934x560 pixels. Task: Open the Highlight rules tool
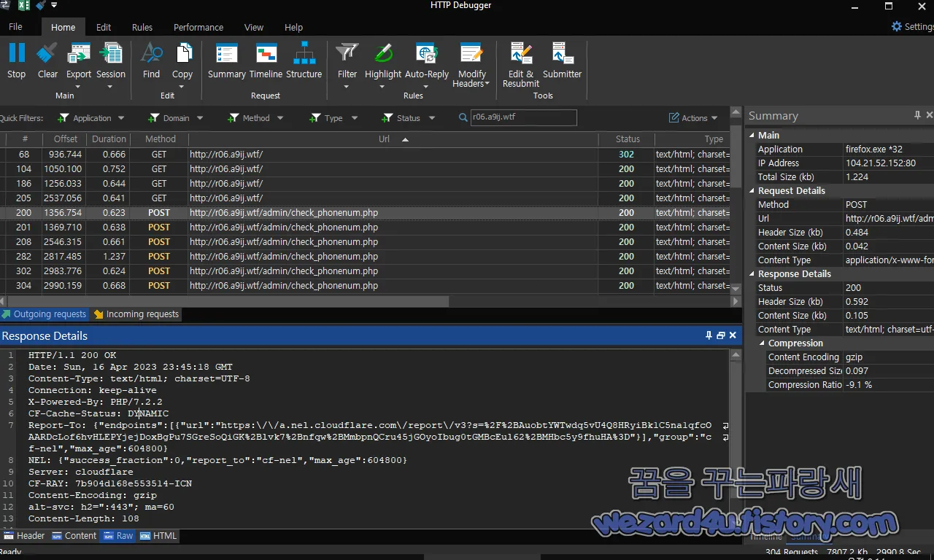point(383,66)
